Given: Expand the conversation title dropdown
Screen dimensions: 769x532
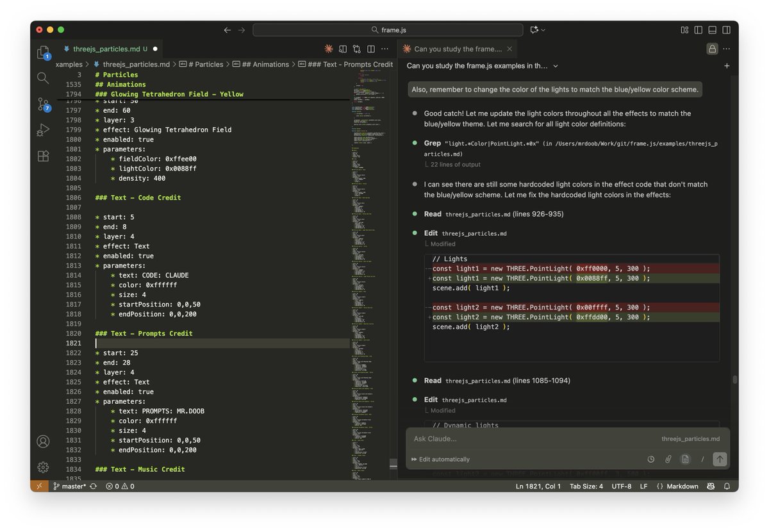Looking at the screenshot, I should tap(556, 65).
